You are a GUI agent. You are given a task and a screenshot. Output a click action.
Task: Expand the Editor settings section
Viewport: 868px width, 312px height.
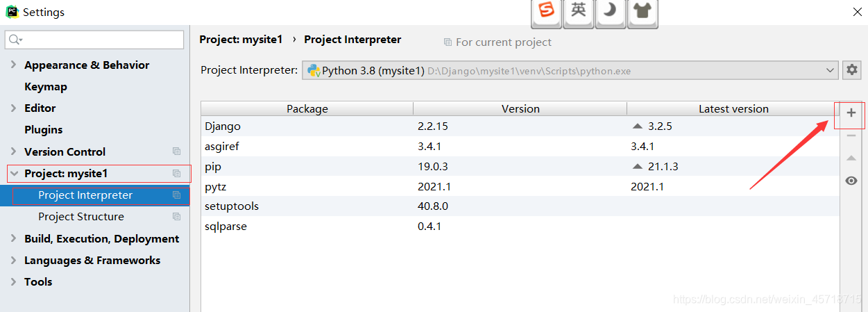tap(14, 108)
